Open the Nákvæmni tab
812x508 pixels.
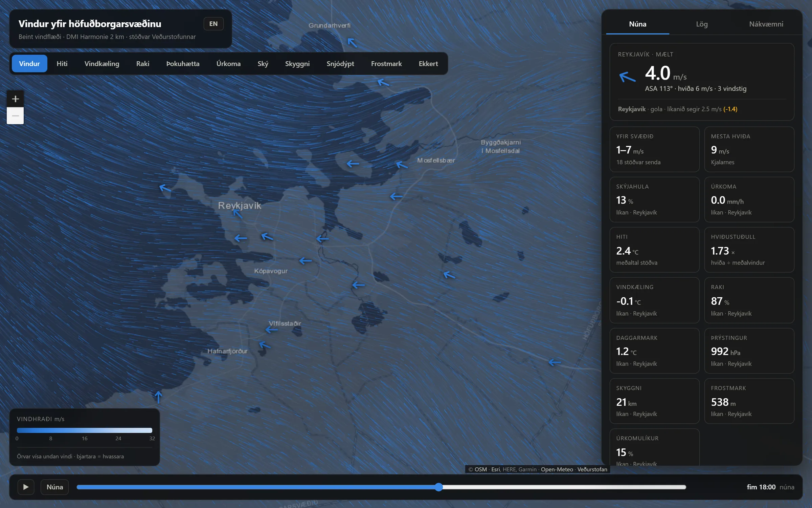[766, 24]
